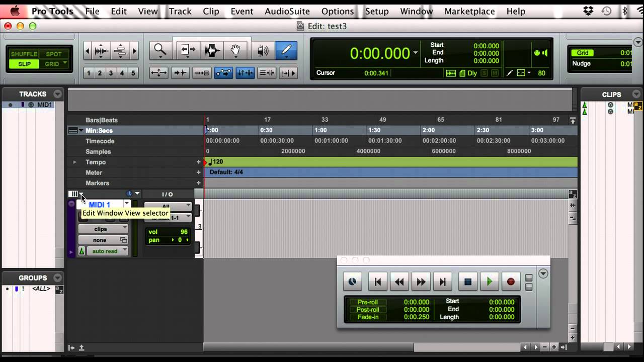This screenshot has width=644, height=362.
Task: Select the Pencil tool
Action: pos(286,50)
